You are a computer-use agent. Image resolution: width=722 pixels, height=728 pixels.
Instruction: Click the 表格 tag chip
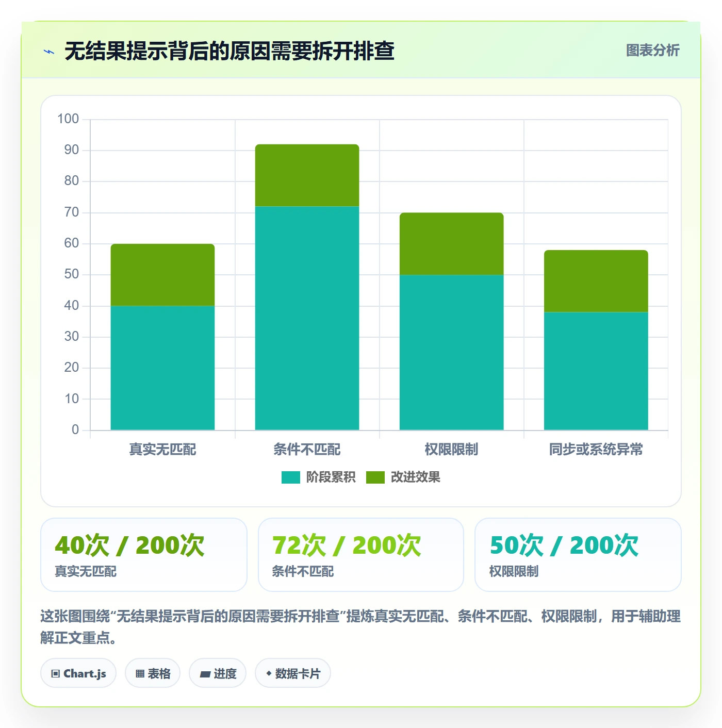coord(153,673)
